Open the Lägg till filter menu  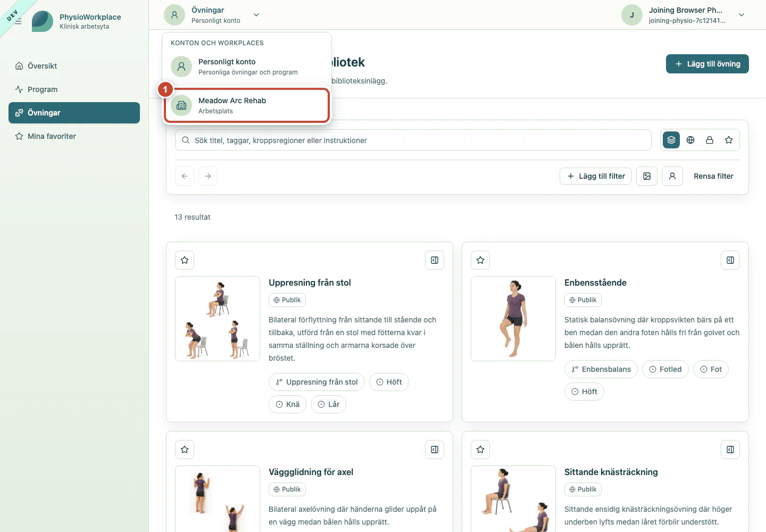click(x=596, y=176)
